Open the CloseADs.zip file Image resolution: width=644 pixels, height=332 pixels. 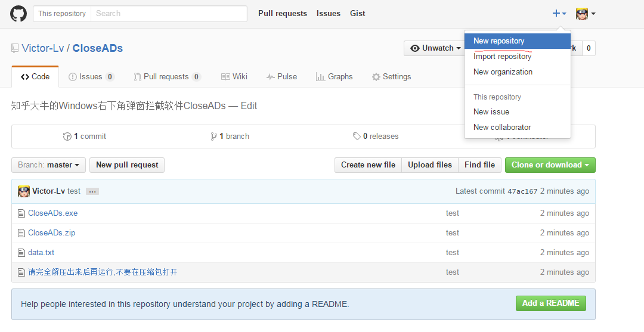(51, 233)
